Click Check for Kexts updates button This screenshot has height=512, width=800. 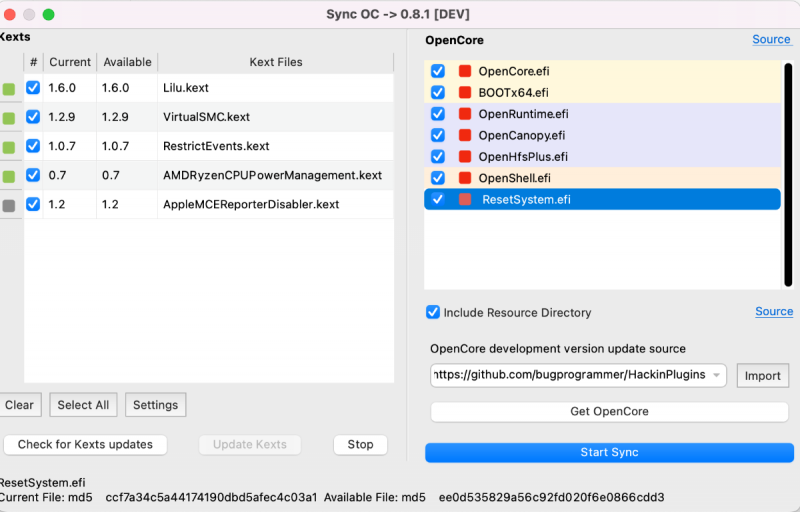coord(85,445)
